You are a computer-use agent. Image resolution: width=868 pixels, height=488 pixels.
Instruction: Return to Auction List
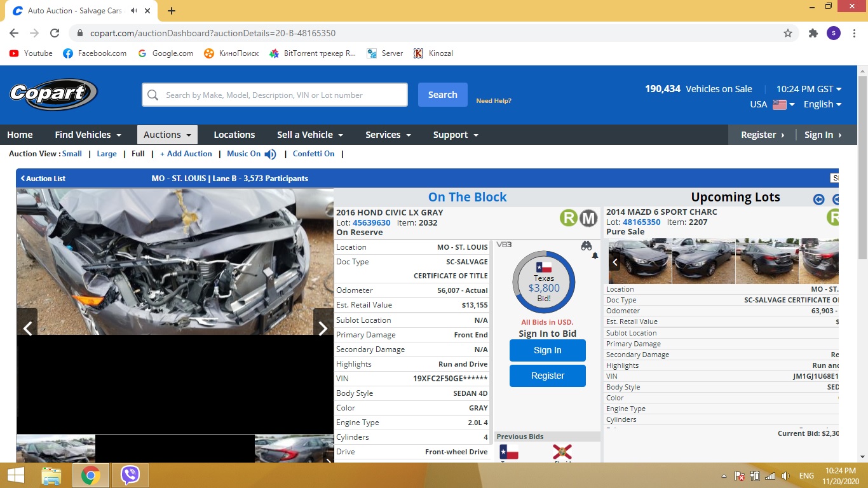(43, 179)
